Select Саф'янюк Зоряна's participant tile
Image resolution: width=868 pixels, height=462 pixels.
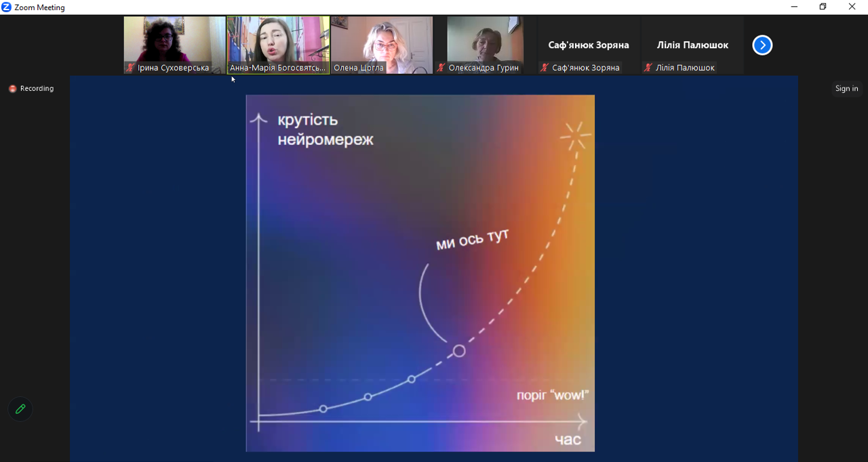tap(589, 45)
